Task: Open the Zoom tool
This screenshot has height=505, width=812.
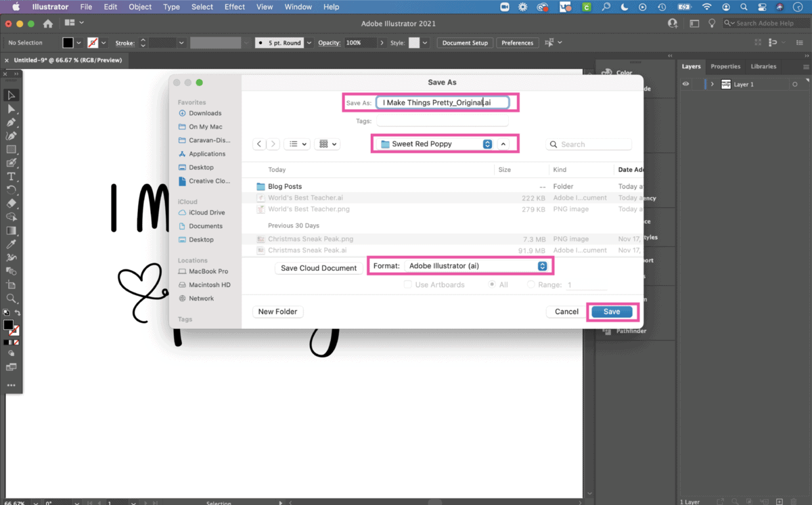Action: click(12, 298)
